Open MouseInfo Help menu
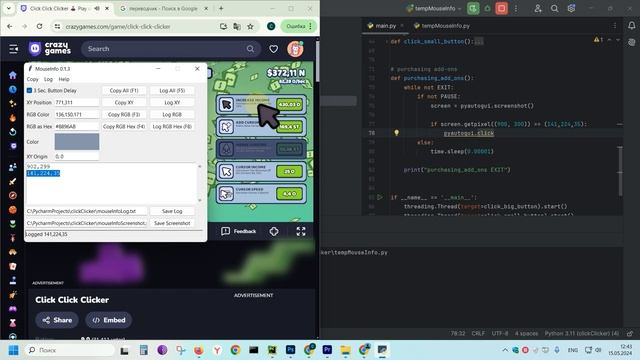Viewport: 640px width, 360px height. 64,79
